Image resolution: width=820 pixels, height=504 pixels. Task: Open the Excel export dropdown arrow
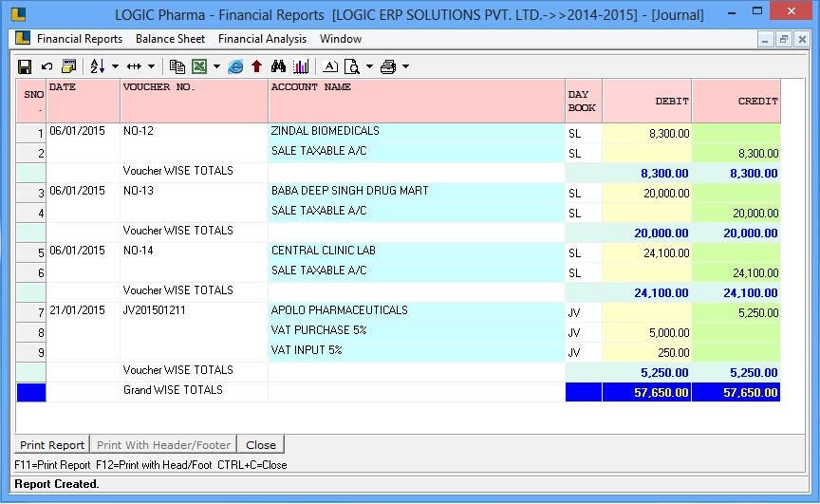pyautogui.click(x=216, y=66)
